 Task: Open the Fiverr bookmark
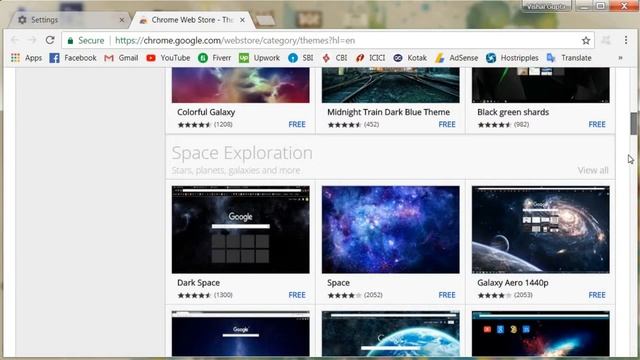pos(215,58)
